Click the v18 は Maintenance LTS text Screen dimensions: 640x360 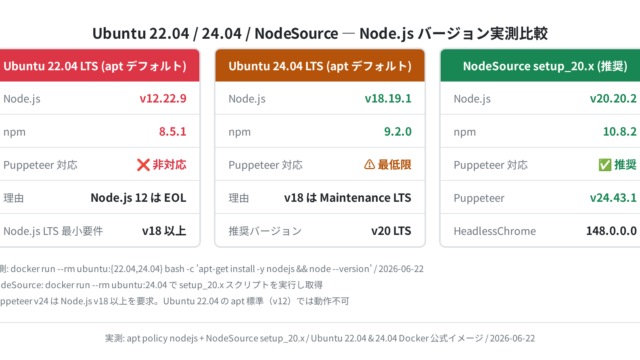click(348, 198)
